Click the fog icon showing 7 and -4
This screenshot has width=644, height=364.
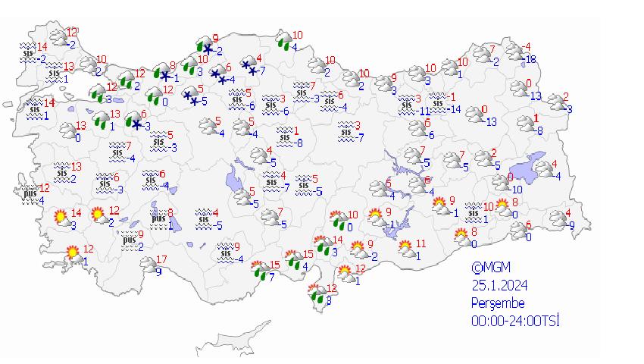[117, 152]
